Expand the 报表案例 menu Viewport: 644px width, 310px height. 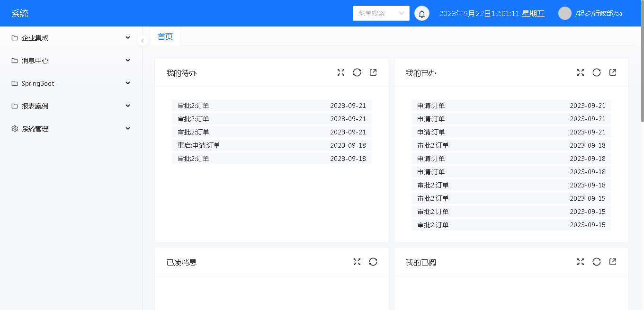tap(71, 106)
